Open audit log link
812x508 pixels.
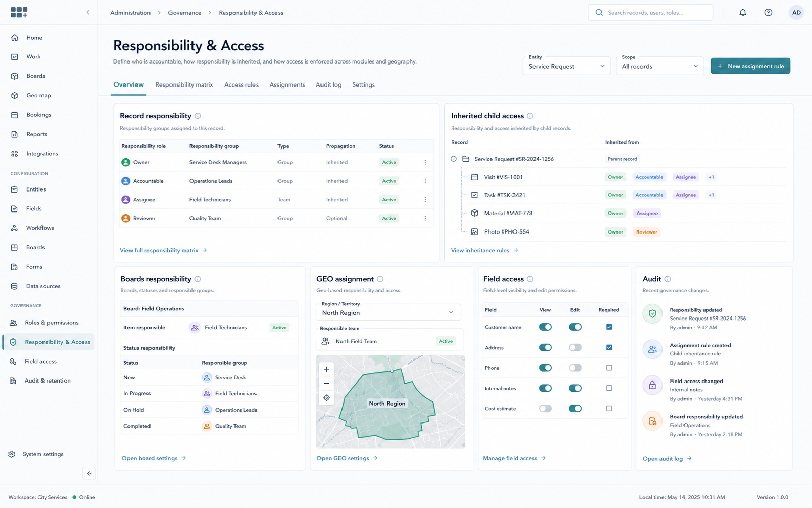coord(667,459)
